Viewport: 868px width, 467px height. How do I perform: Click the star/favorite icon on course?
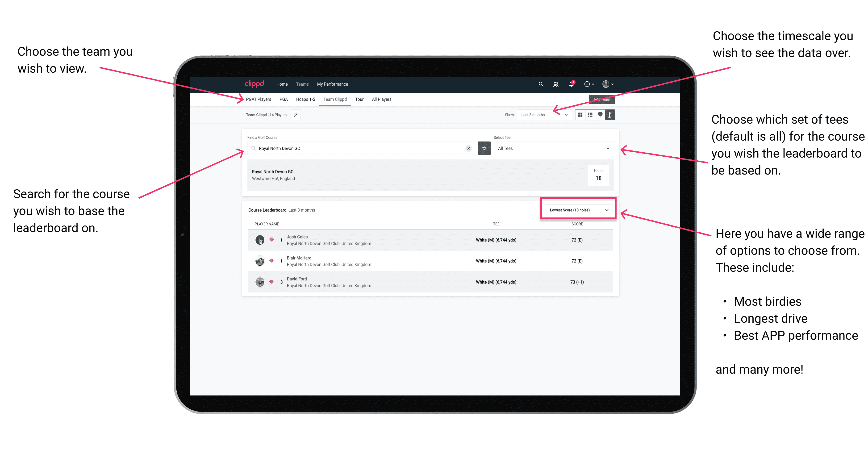[484, 148]
